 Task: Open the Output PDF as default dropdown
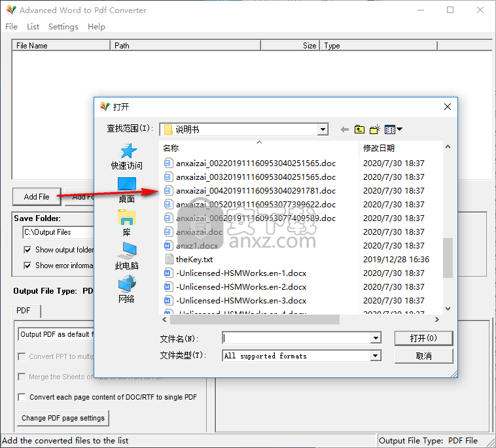coord(56,334)
